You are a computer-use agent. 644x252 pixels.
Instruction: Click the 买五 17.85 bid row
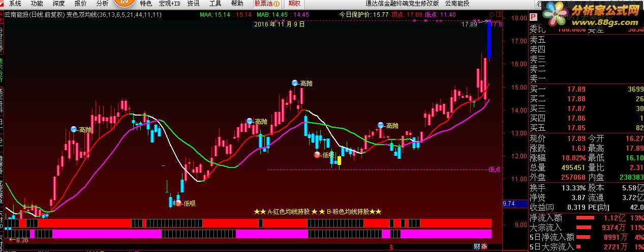tap(587, 128)
